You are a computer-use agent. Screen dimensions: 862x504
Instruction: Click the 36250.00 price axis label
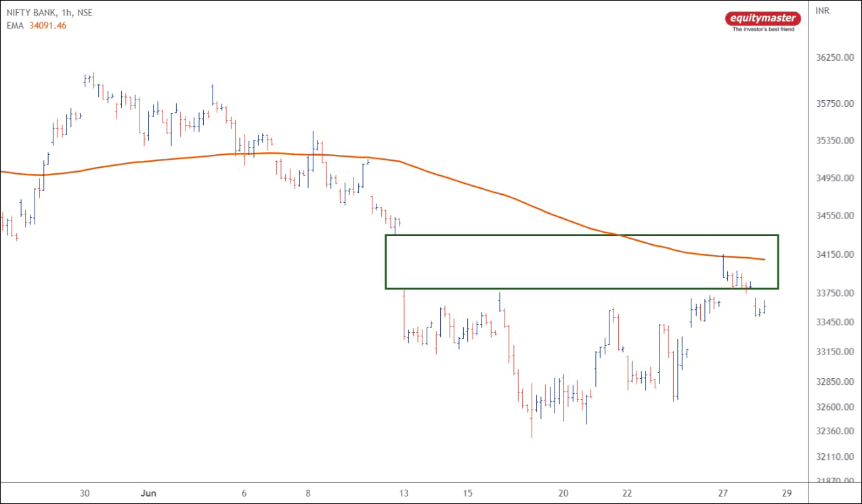(834, 58)
